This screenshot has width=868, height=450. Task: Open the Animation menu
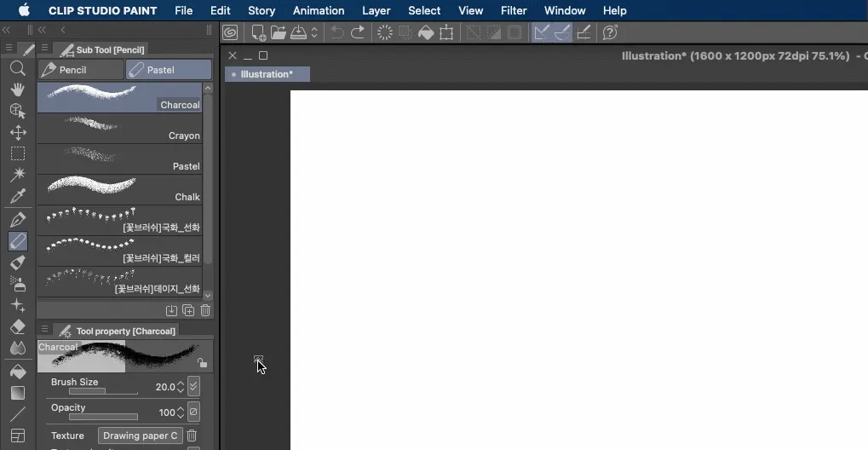[x=319, y=10]
